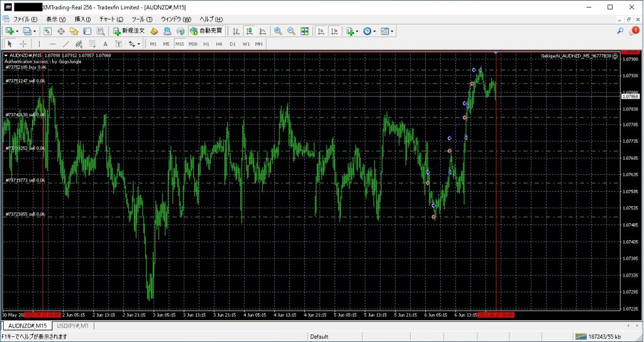Open the チャート menu
The image size is (644, 342).
111,19
